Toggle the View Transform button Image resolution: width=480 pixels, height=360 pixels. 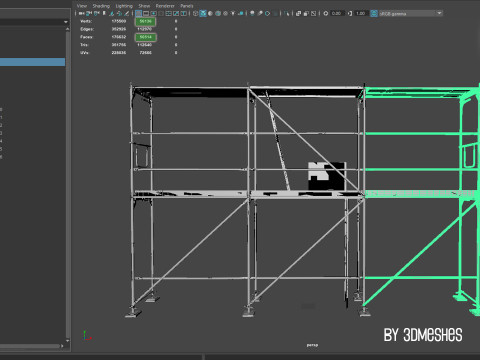point(374,13)
